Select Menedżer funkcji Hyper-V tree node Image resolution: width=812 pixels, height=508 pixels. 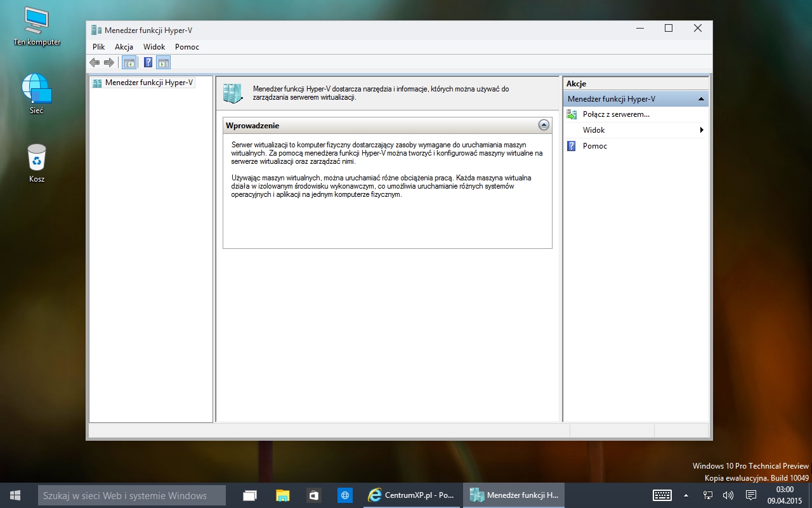click(143, 83)
